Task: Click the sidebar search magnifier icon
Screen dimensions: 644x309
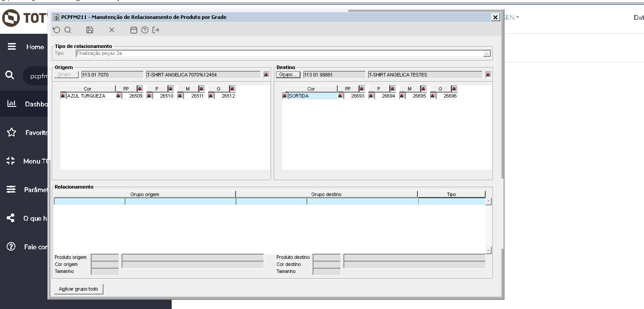Action: tap(10, 75)
